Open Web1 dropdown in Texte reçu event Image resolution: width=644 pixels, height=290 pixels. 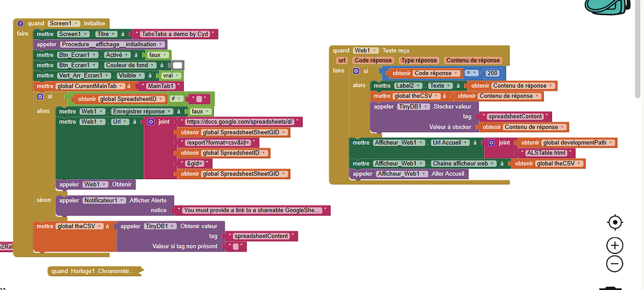click(366, 50)
